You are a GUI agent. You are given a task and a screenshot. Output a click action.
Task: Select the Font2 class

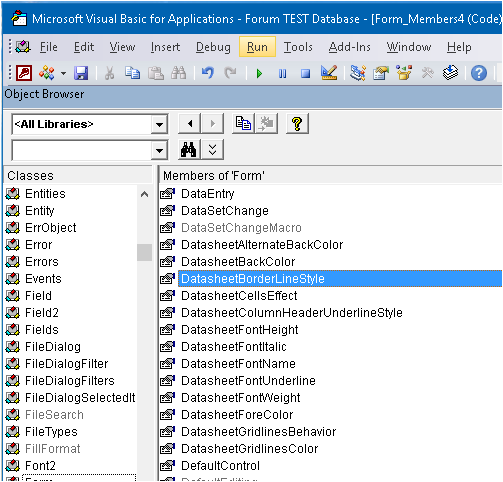tap(40, 466)
